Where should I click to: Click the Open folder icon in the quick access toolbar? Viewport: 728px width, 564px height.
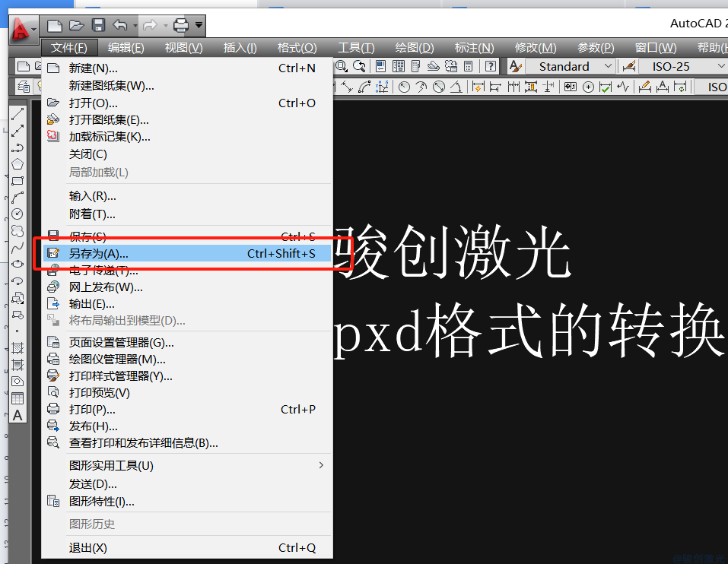click(76, 25)
